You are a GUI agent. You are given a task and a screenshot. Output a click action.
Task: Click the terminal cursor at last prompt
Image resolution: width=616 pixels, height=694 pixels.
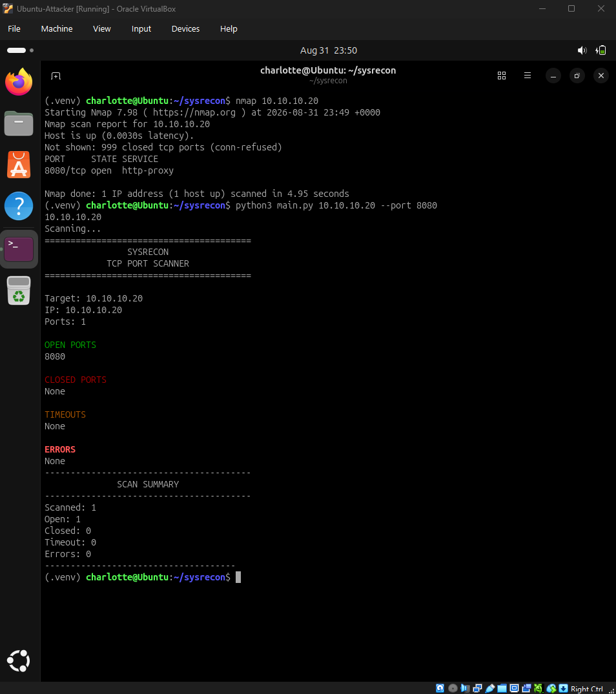(238, 577)
